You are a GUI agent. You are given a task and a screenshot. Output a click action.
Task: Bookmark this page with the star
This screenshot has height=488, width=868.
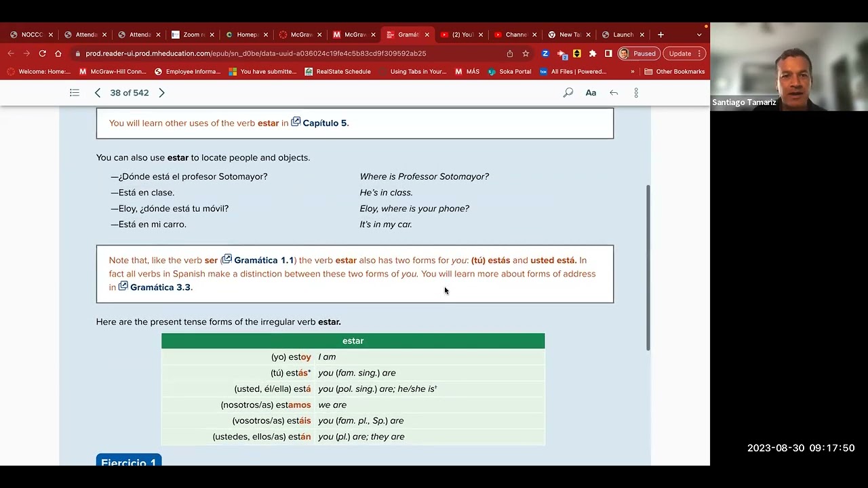526,54
